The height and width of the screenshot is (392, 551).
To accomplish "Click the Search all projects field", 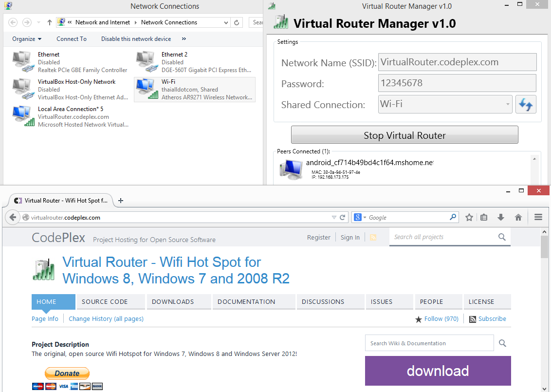I will [443, 237].
